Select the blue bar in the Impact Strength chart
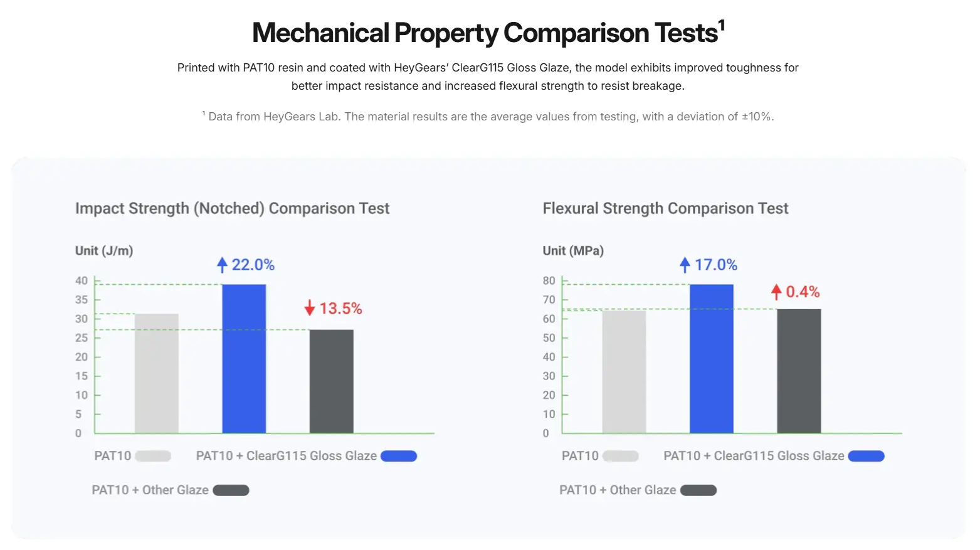The height and width of the screenshot is (550, 980). [x=244, y=359]
